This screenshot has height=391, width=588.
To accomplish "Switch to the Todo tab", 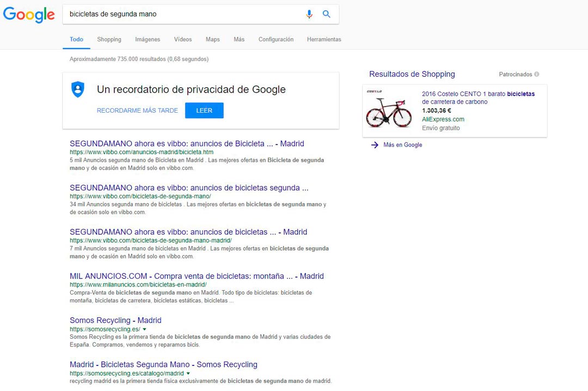I will [x=77, y=39].
